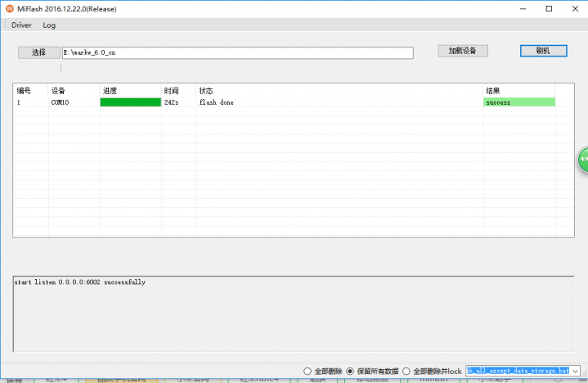Open the Log menu
The height and width of the screenshot is (383, 588).
coord(49,25)
